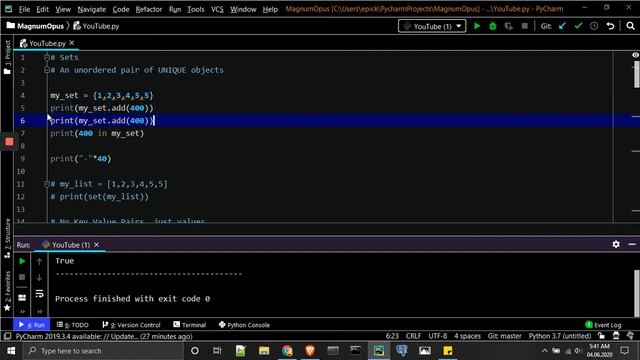Toggle inspections eye icon in editor
This screenshot has width=640, height=360.
click(635, 55)
